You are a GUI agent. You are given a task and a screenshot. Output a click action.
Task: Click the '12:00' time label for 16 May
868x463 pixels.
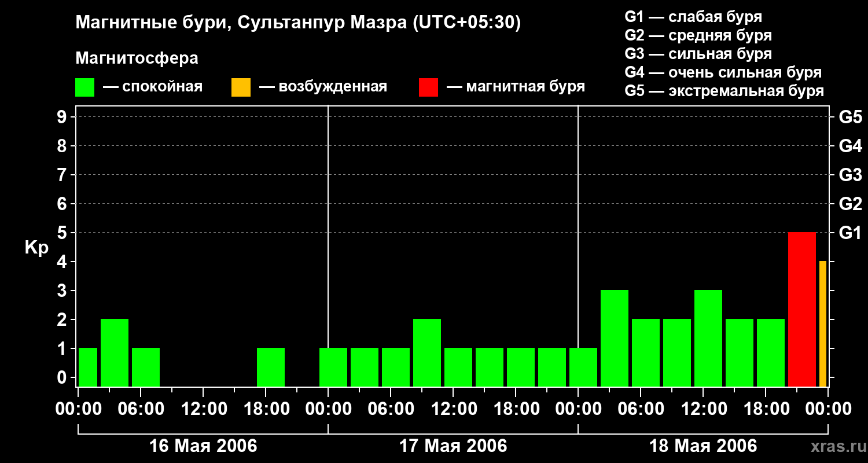tap(203, 409)
